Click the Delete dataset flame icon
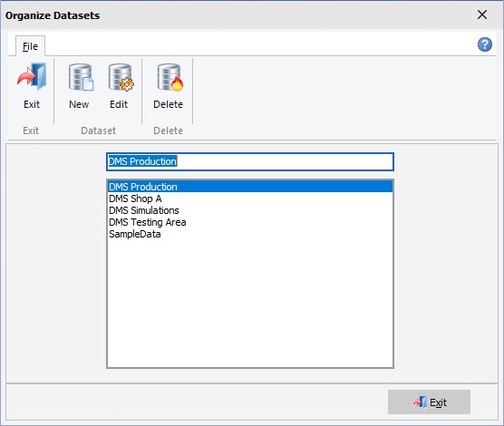The width and height of the screenshot is (504, 426). [x=170, y=77]
